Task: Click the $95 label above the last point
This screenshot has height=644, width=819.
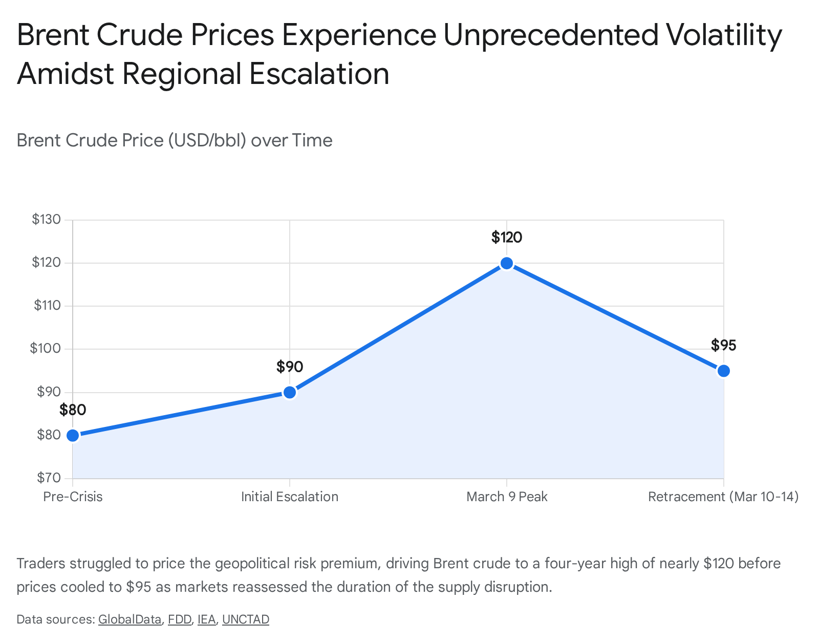Action: (x=723, y=346)
